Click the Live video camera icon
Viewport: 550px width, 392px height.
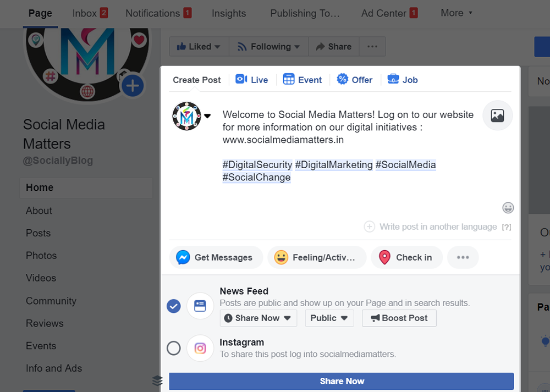tap(241, 79)
